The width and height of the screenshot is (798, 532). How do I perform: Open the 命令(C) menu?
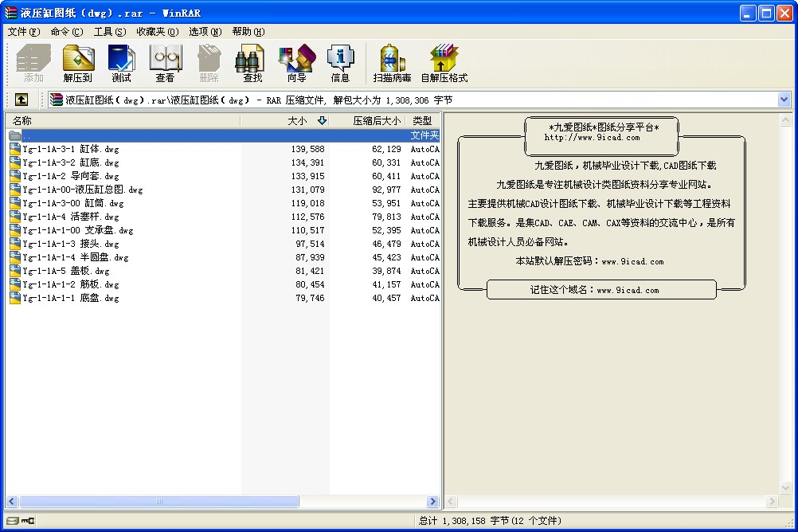[x=67, y=32]
